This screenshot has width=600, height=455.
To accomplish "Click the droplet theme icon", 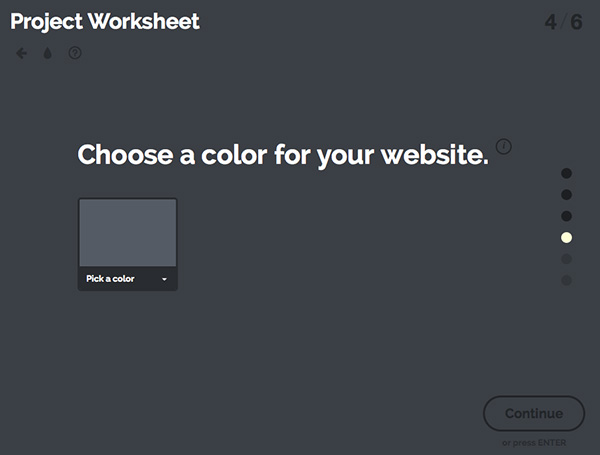I will click(47, 53).
